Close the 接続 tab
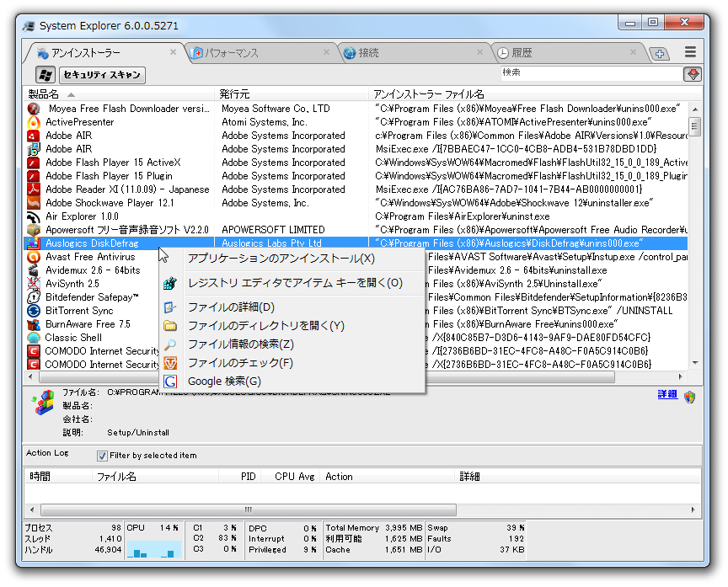This screenshot has height=587, width=728. click(x=479, y=52)
